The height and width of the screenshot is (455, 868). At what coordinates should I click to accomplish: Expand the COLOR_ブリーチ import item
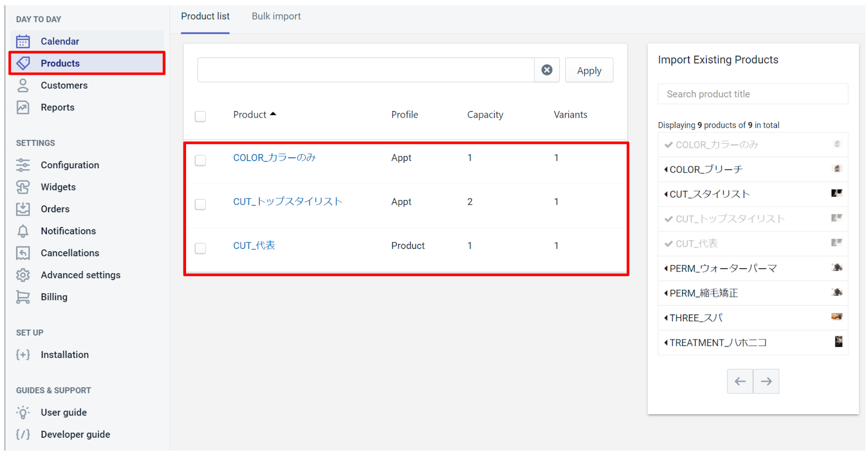pos(705,170)
